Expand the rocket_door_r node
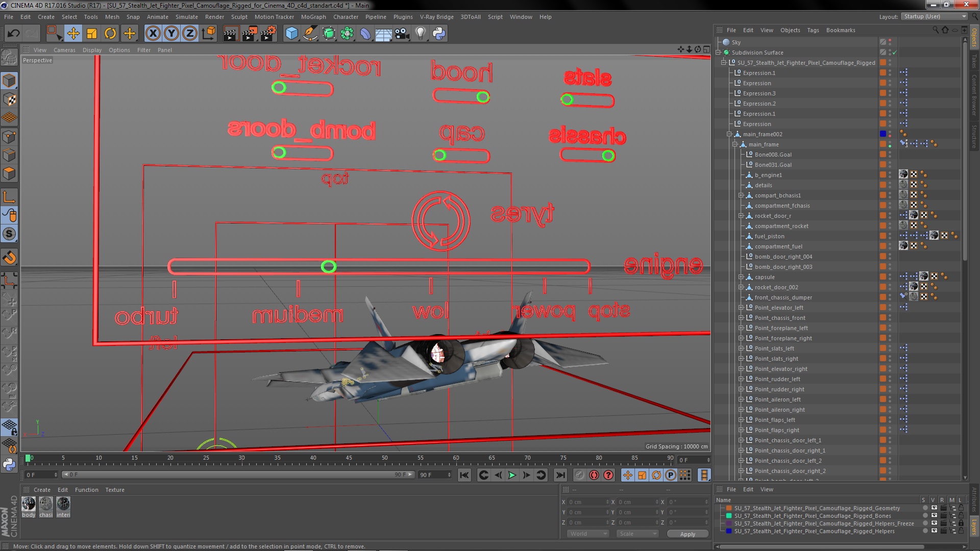Image resolution: width=980 pixels, height=551 pixels. click(741, 216)
